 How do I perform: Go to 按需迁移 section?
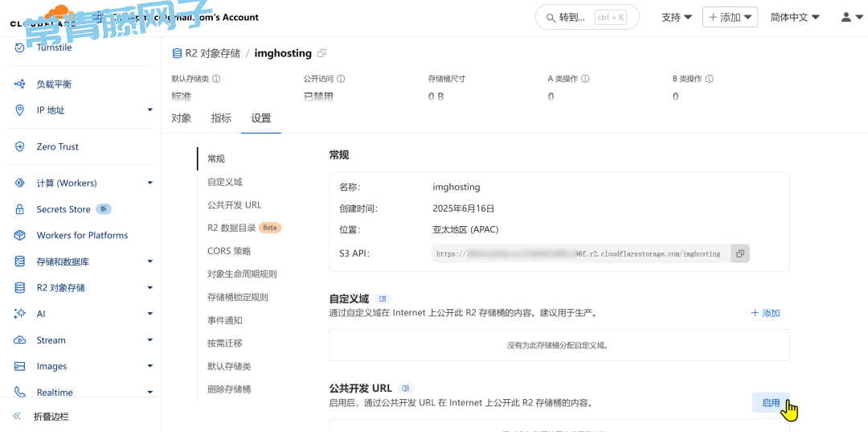tap(225, 344)
